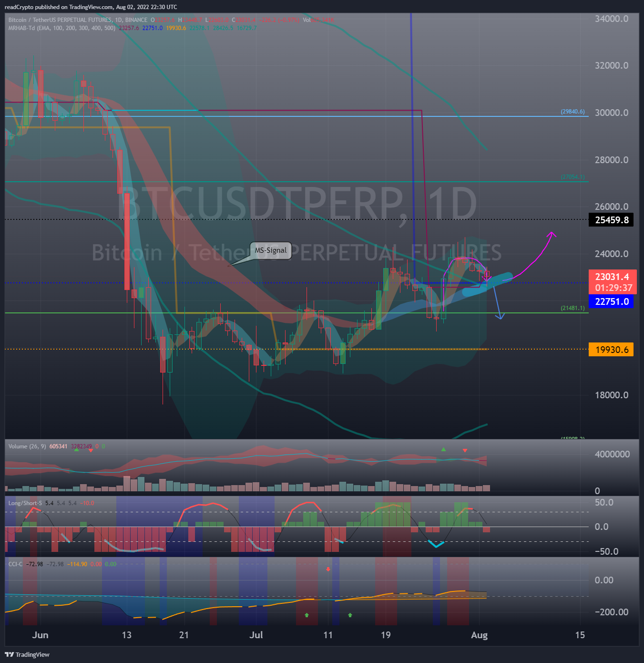Image resolution: width=644 pixels, height=663 pixels.
Task: Click the (27054.1) horizontal line label
Action: pos(572,177)
